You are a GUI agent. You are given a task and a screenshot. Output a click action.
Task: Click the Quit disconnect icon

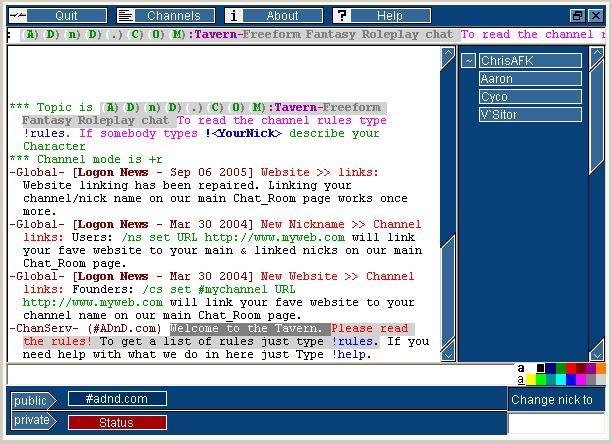tap(18, 16)
